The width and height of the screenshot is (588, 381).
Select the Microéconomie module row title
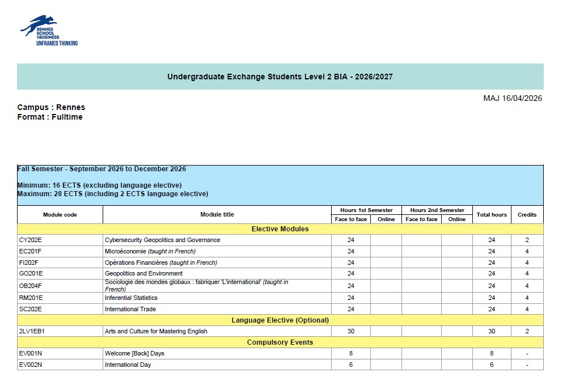150,251
